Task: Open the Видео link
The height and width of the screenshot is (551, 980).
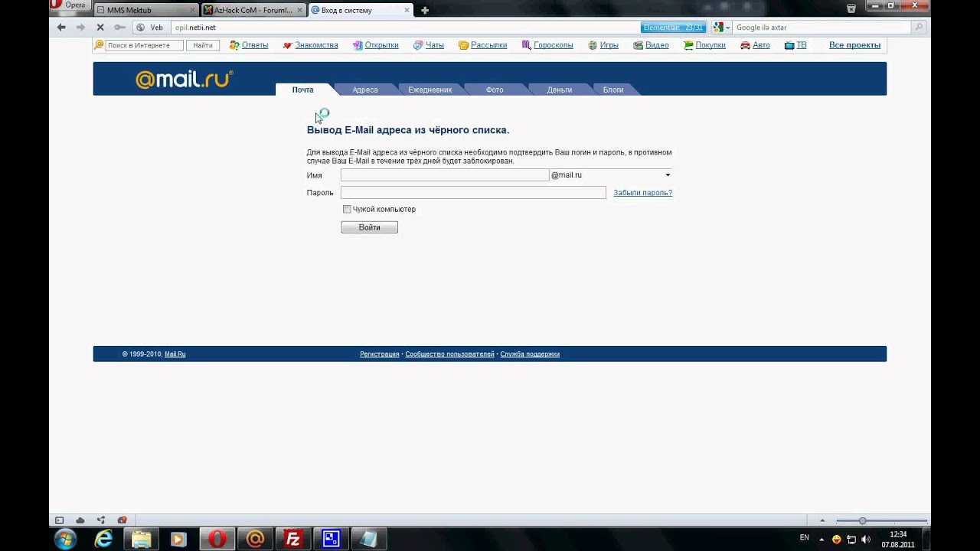Action: click(657, 45)
